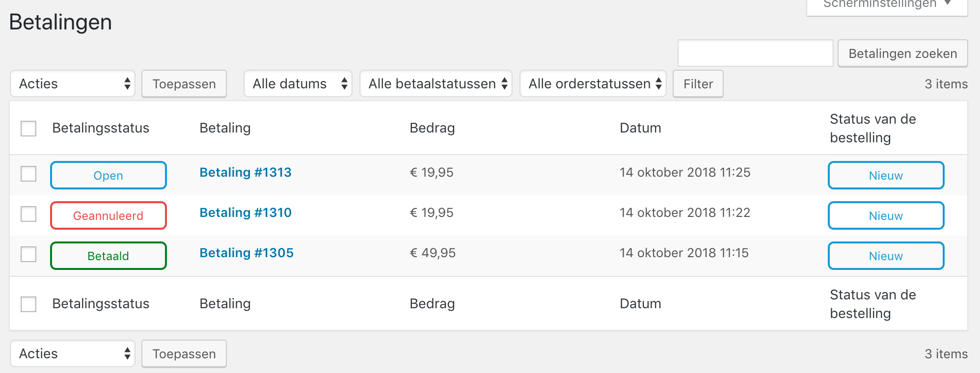Toggle the select-all checkbox in table header
The width and height of the screenshot is (980, 373).
pyautogui.click(x=28, y=129)
